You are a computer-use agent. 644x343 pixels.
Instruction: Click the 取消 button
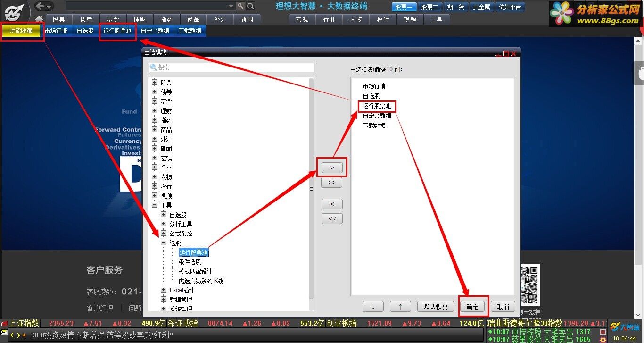point(503,307)
